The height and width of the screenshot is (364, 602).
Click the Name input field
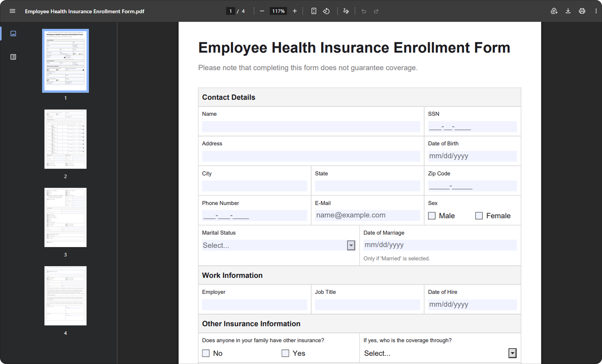[x=311, y=127]
